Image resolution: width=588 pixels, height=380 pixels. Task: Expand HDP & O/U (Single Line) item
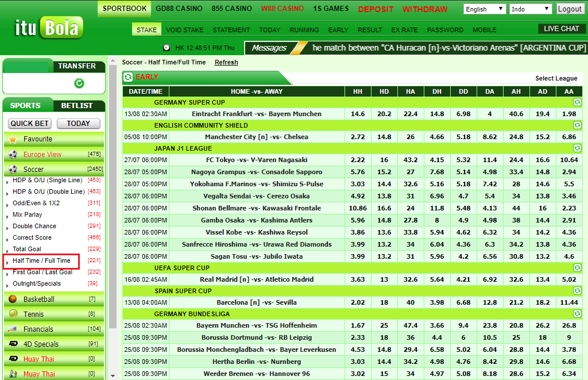[47, 181]
